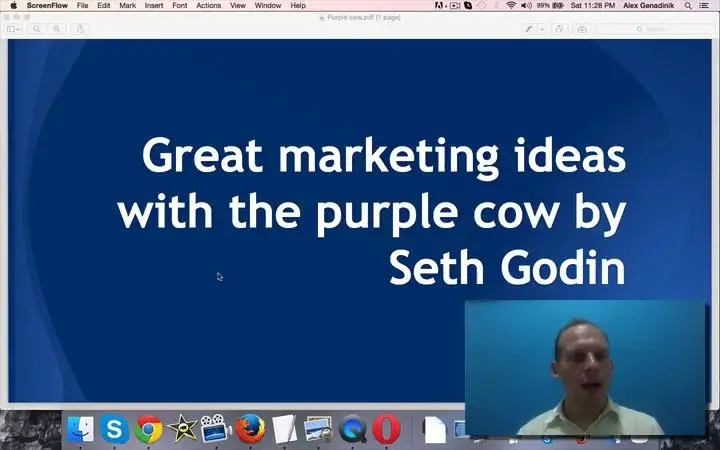The height and width of the screenshot is (450, 720).
Task: Launch Google Chrome from the Dock
Action: click(x=148, y=430)
